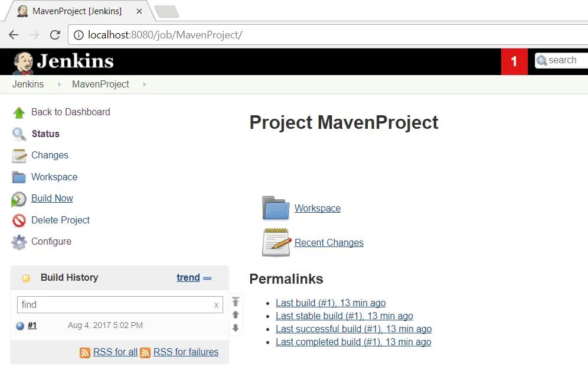Screen dimensions: 588x383
Task: Click the Jenkins wordmark in header
Action: [x=76, y=61]
